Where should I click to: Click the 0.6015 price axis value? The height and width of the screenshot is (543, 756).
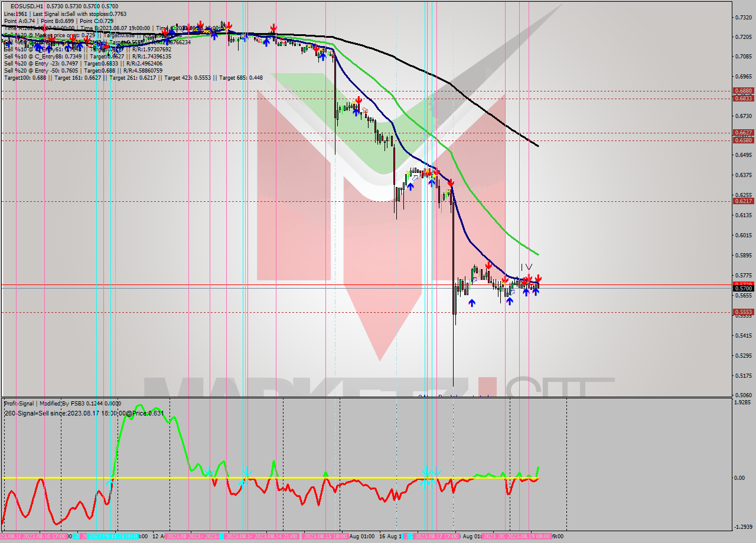point(743,235)
